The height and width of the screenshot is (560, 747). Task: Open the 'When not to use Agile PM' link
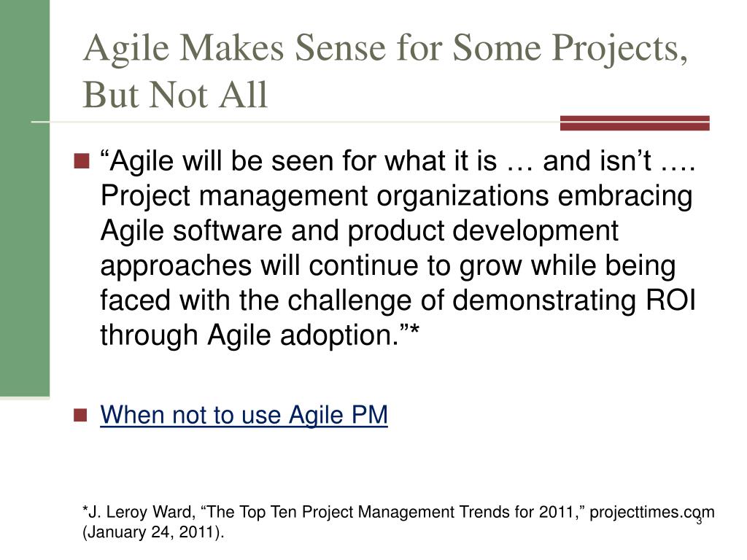tap(244, 415)
